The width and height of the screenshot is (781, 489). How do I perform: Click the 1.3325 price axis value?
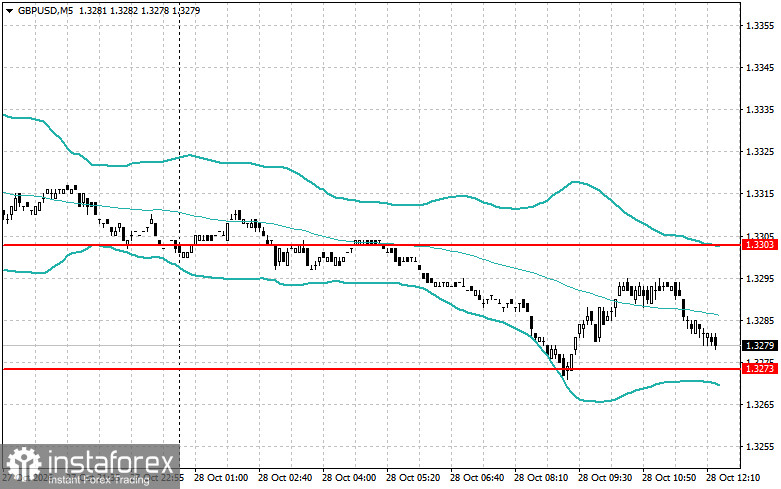(x=760, y=151)
